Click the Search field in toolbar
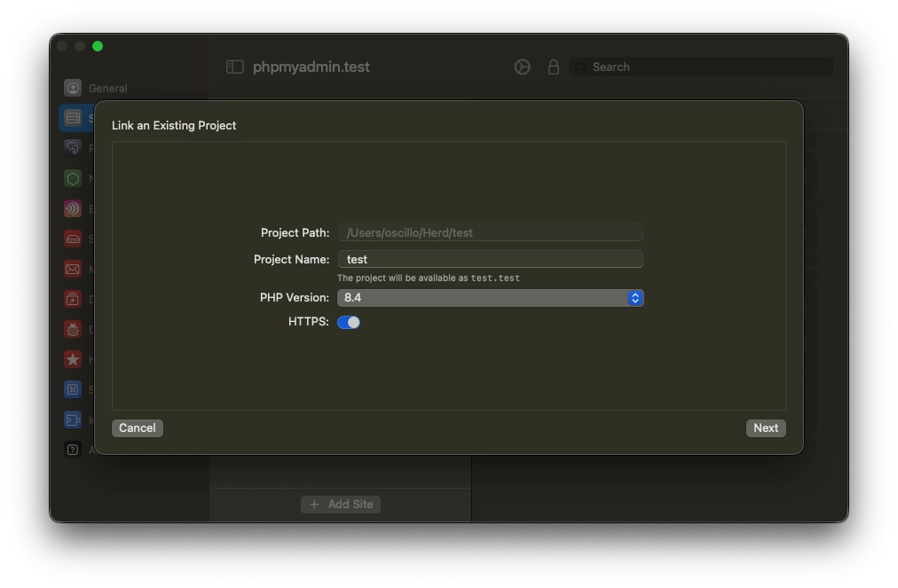898x588 pixels. coord(701,67)
